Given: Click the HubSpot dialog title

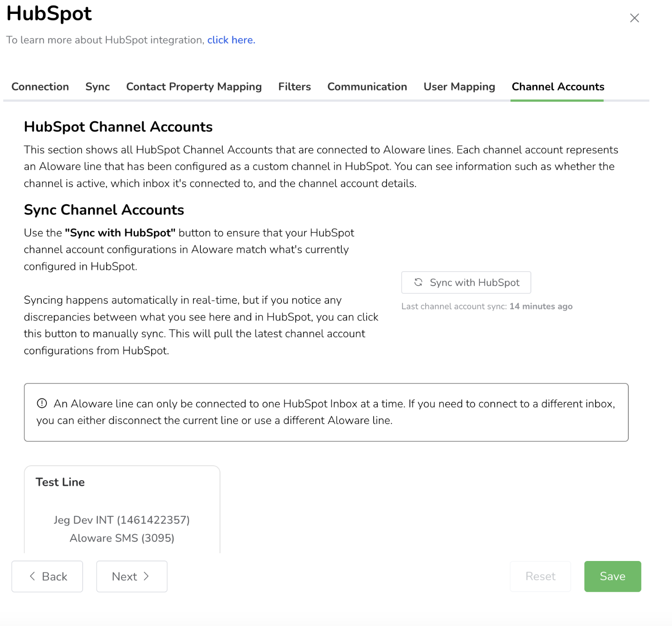Looking at the screenshot, I should pyautogui.click(x=49, y=13).
